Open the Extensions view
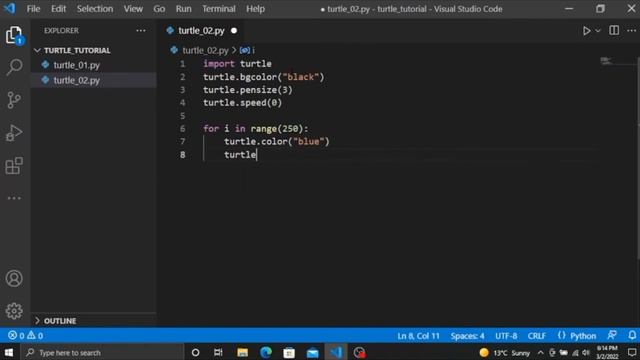Screen dimensions: 640x360 pyautogui.click(x=14, y=165)
